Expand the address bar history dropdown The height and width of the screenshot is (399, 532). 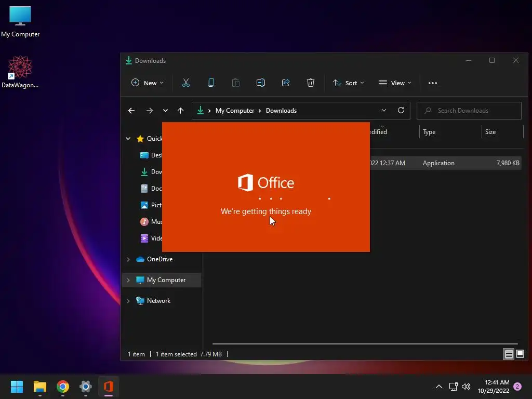(384, 111)
